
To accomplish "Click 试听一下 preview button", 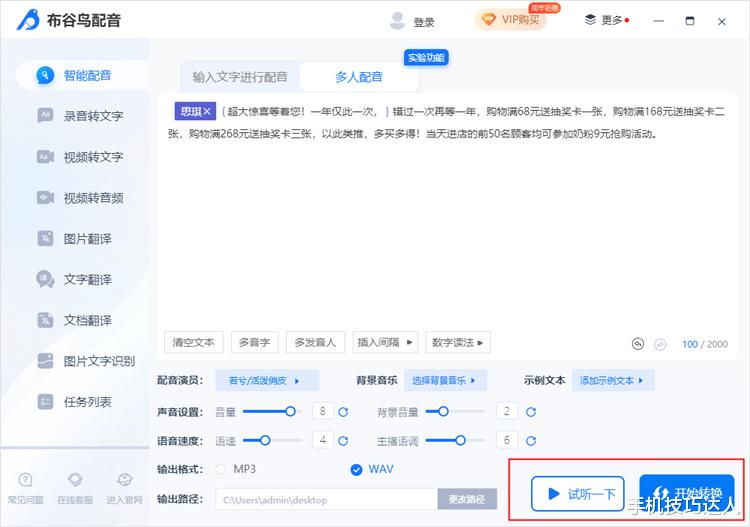I will [578, 494].
